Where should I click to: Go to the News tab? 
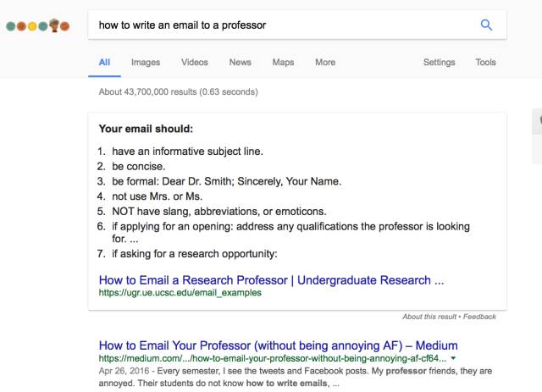coord(240,62)
